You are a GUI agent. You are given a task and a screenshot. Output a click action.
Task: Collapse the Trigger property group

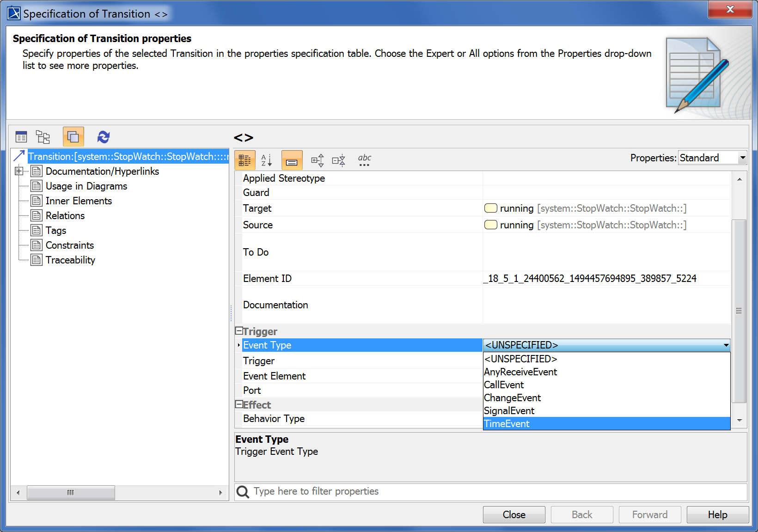[x=239, y=331]
